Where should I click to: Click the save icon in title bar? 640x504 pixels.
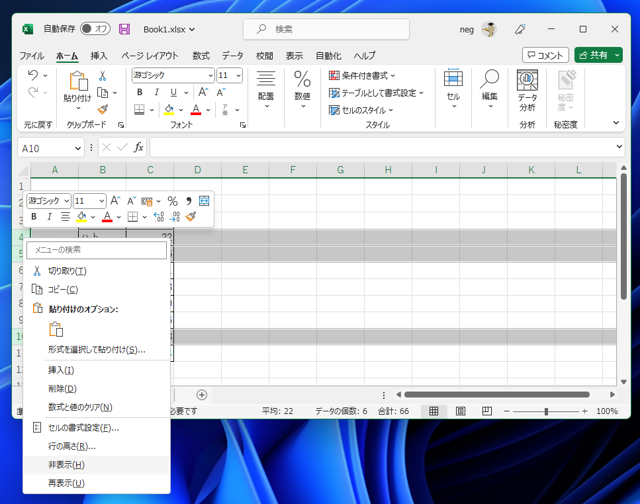coord(124,30)
